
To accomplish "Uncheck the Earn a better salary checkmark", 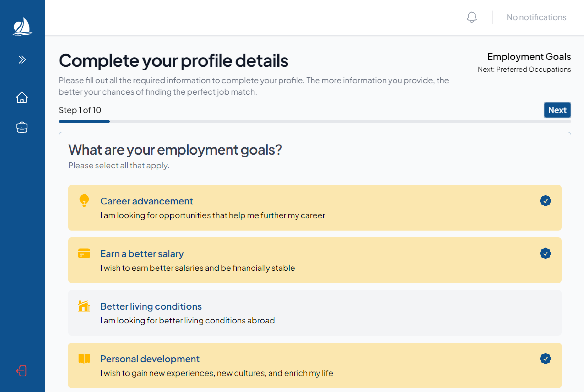I will [x=545, y=254].
